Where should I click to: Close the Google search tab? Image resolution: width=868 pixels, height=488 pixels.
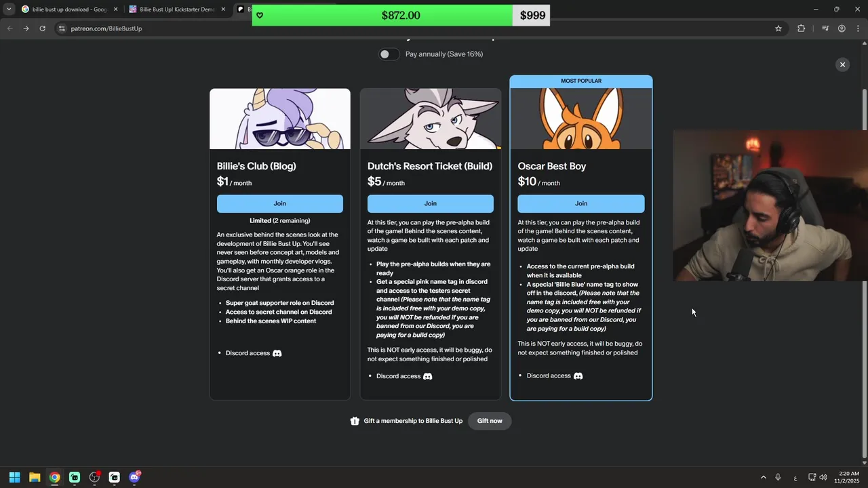coord(115,9)
